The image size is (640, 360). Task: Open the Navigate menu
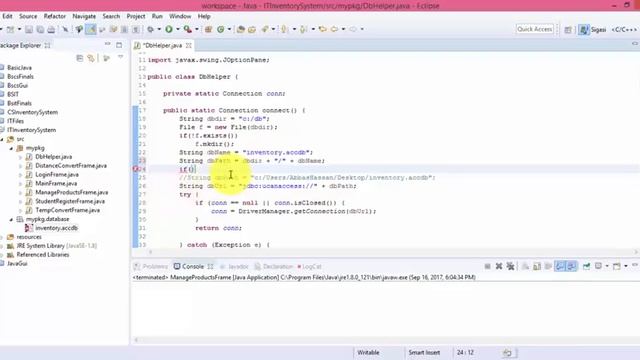[84, 16]
